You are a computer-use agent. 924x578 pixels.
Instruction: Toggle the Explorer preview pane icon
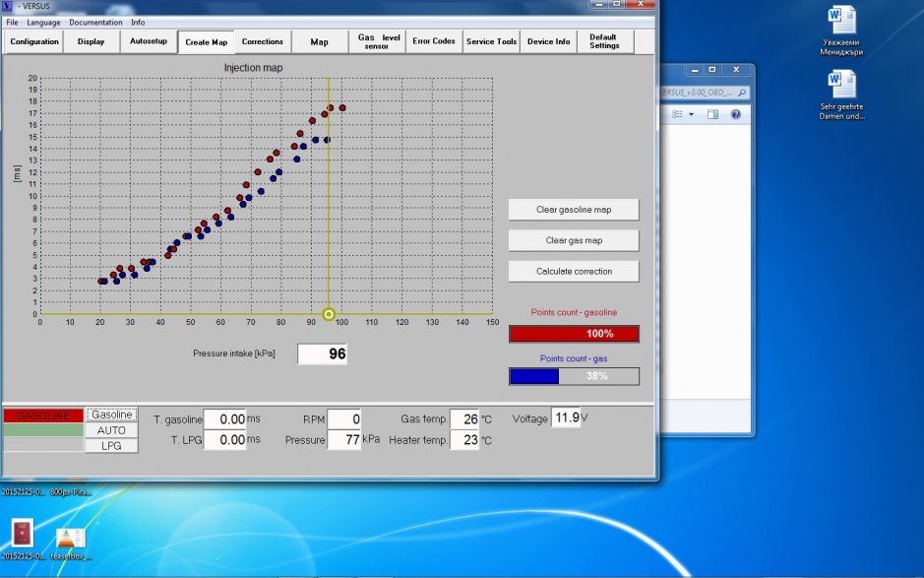[x=712, y=114]
